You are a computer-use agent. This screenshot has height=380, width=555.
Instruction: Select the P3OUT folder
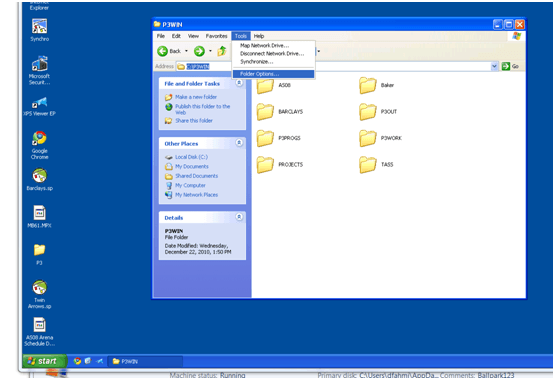[x=378, y=112]
